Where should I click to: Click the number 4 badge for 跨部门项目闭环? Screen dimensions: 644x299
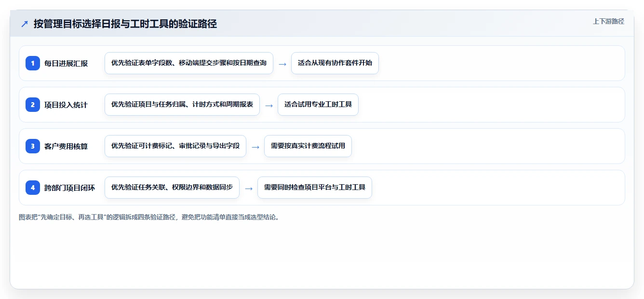[33, 188]
